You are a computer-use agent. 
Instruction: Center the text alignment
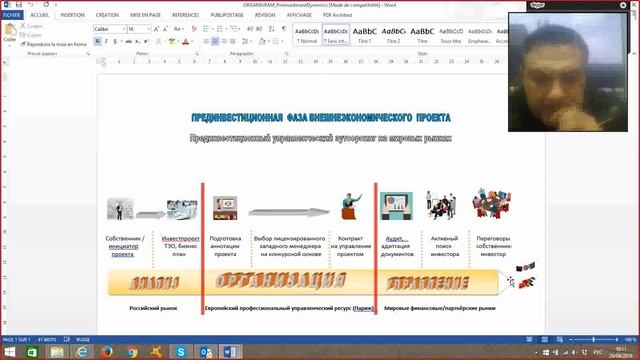(215, 41)
